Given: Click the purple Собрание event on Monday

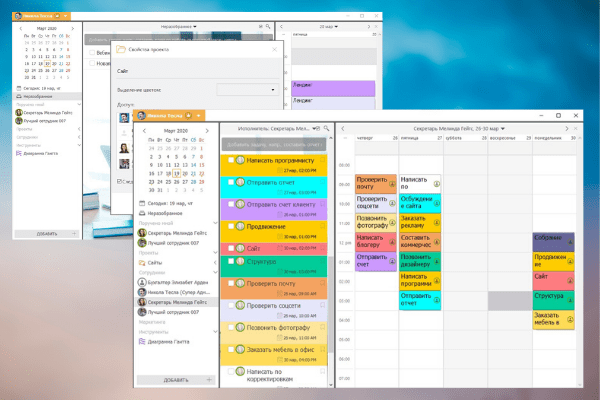Looking at the screenshot, I should click(x=553, y=241).
